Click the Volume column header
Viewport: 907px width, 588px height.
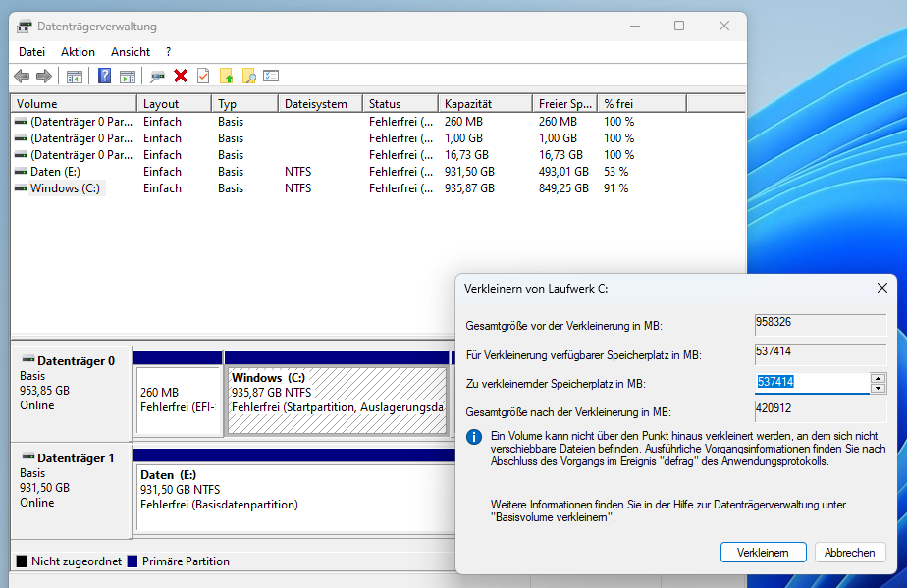pyautogui.click(x=74, y=104)
